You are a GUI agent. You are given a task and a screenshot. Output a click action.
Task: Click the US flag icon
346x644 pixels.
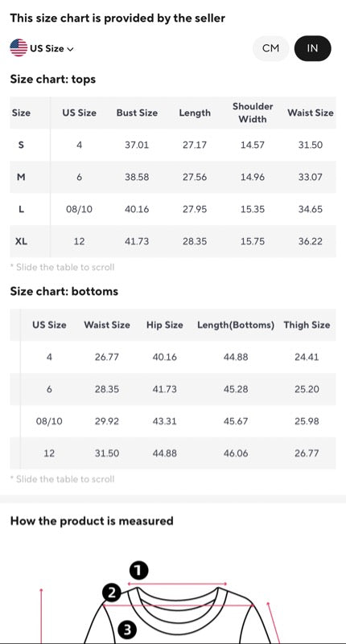coord(19,48)
